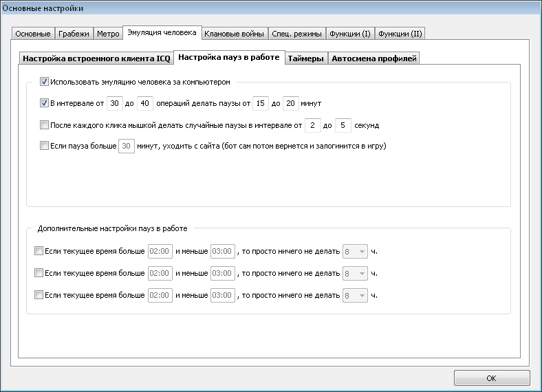Click the pause minutes field showing 15
The height and width of the screenshot is (392, 542).
coord(261,103)
